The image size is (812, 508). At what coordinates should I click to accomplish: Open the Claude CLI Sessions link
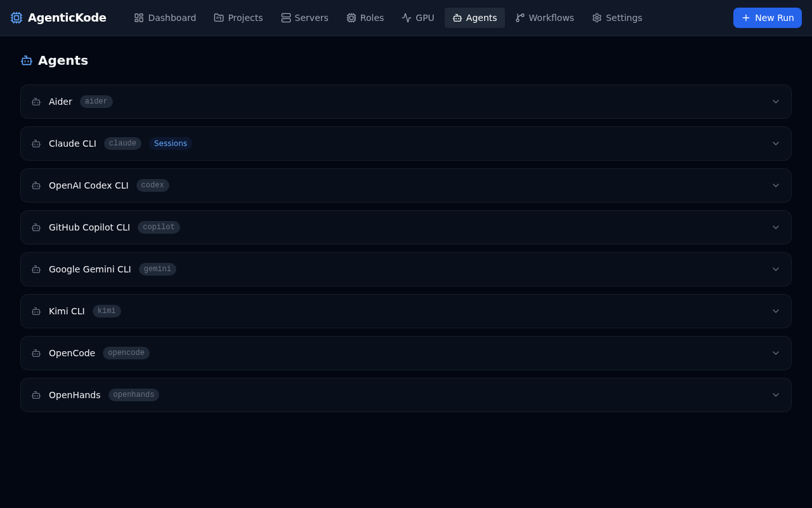pos(170,144)
